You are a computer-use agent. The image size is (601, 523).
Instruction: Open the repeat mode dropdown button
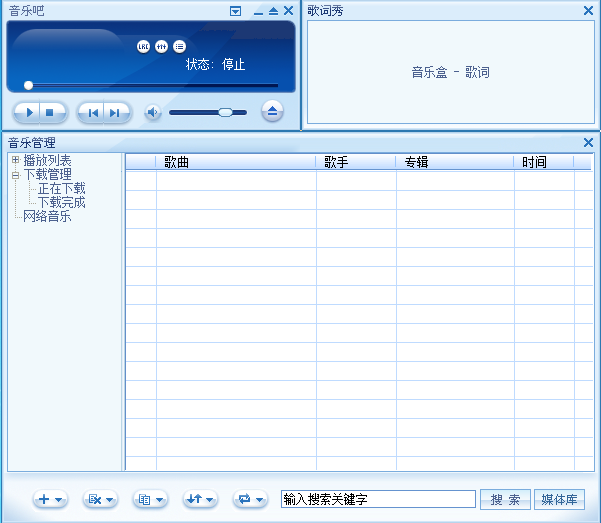pyautogui.click(x=250, y=499)
